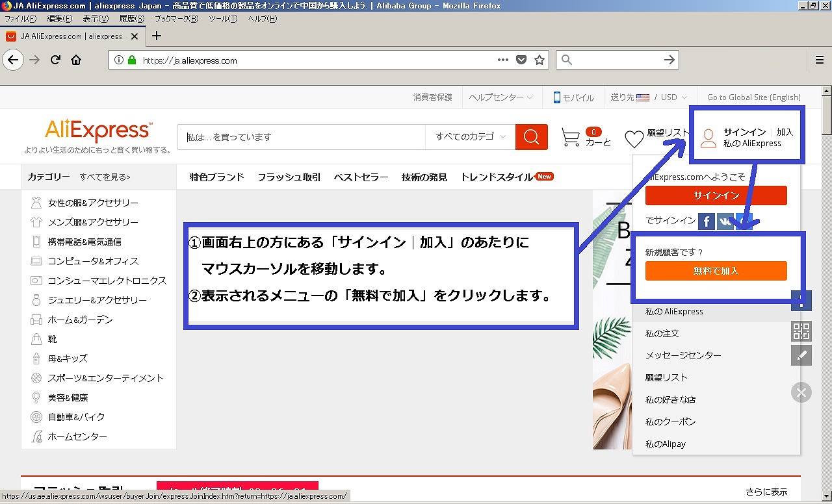Select 女性の服&アクセサリー category
Viewport: 832px width, 504px height.
(93, 203)
